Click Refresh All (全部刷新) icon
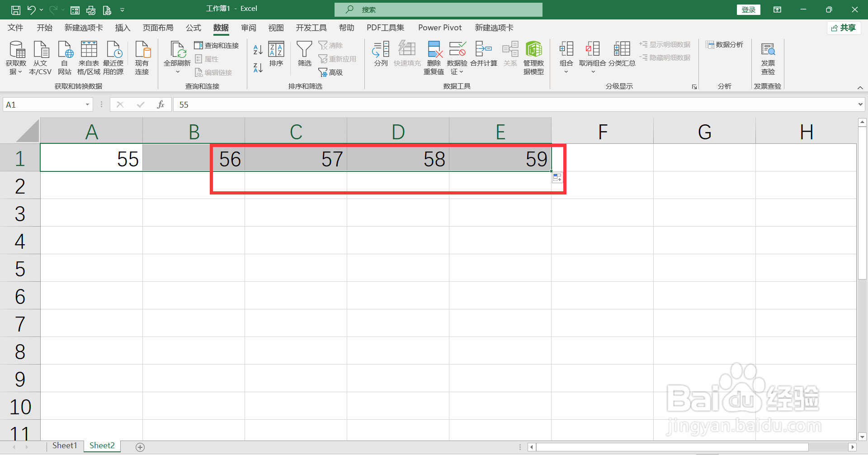Image resolution: width=868 pixels, height=455 pixels. click(177, 53)
